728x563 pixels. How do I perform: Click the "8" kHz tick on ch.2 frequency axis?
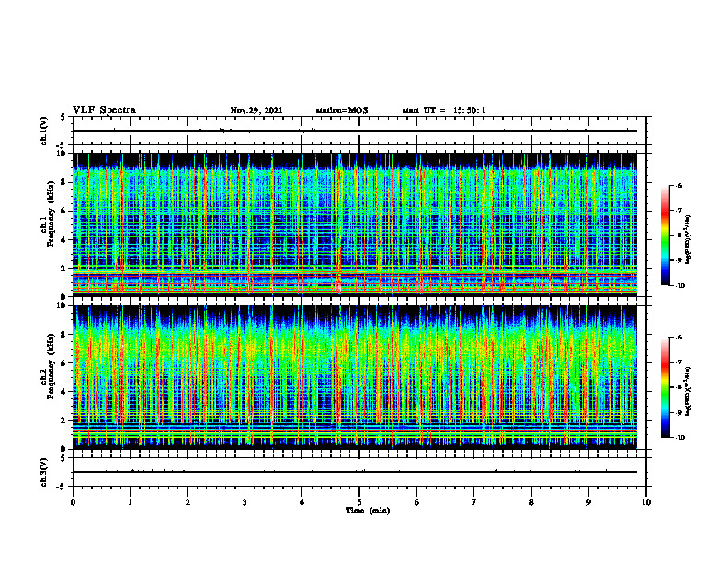(64, 335)
